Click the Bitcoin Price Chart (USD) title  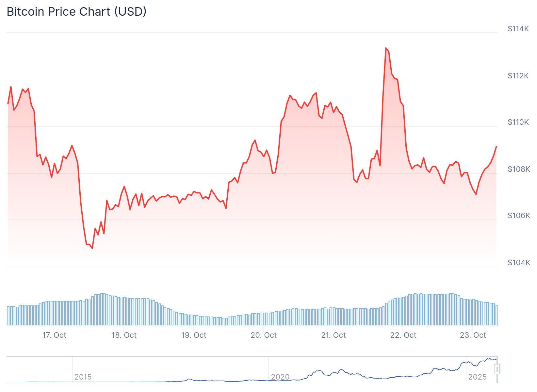[76, 12]
